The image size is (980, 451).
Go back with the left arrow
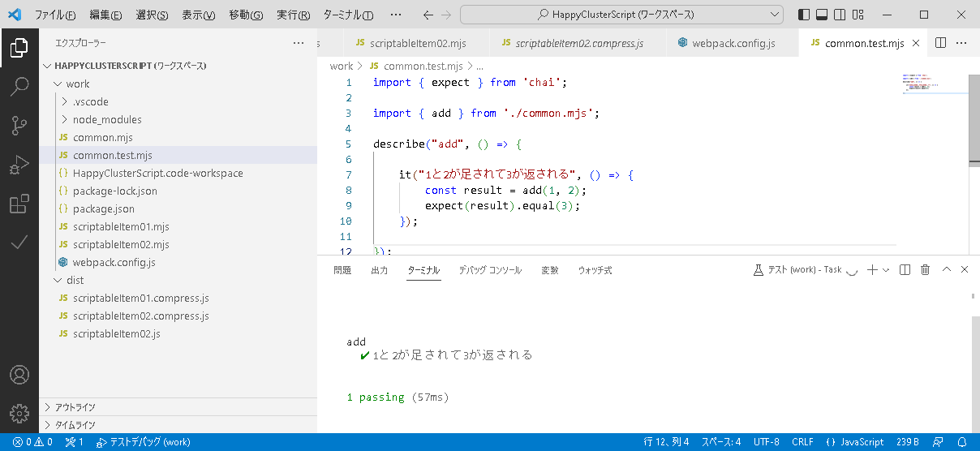point(429,15)
